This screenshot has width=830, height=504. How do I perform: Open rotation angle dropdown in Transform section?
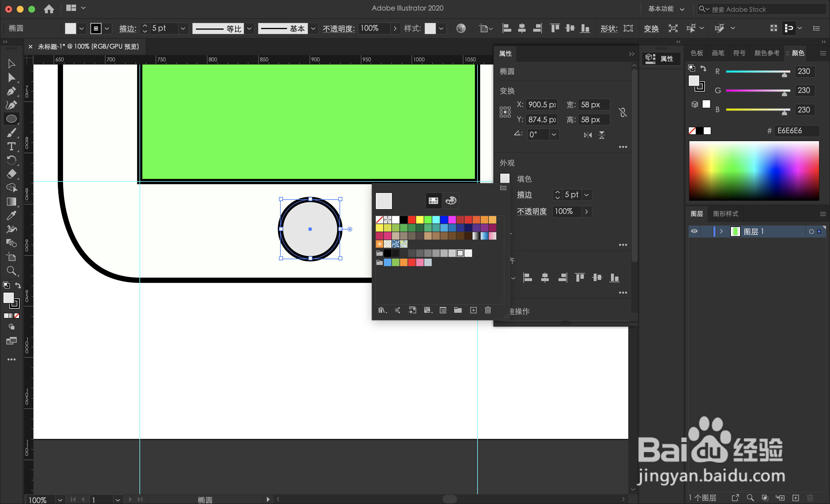pyautogui.click(x=554, y=135)
